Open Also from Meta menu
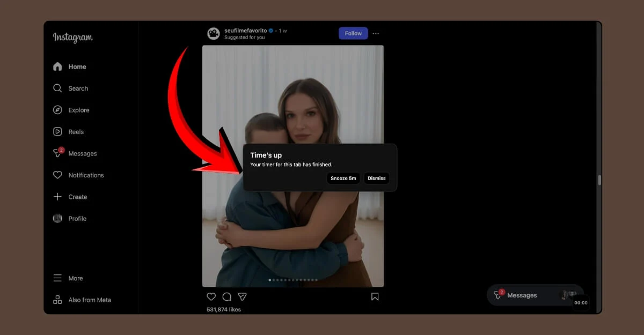Screen dimensions: 644x335 click(89, 300)
